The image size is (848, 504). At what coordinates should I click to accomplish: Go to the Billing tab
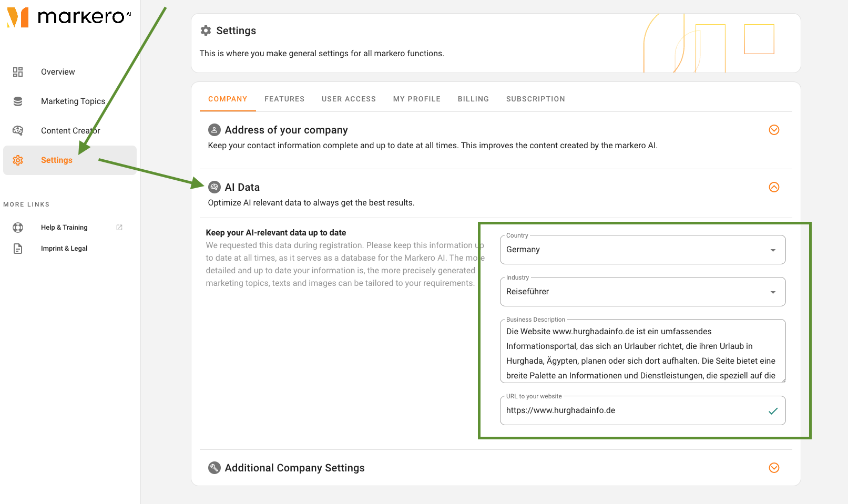(473, 99)
